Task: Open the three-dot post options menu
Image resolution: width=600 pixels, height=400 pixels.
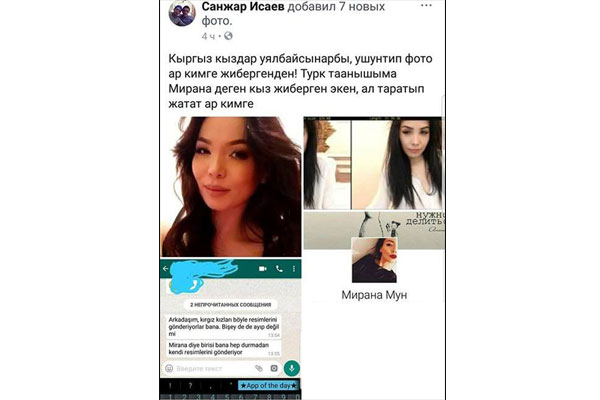Action: point(426,6)
